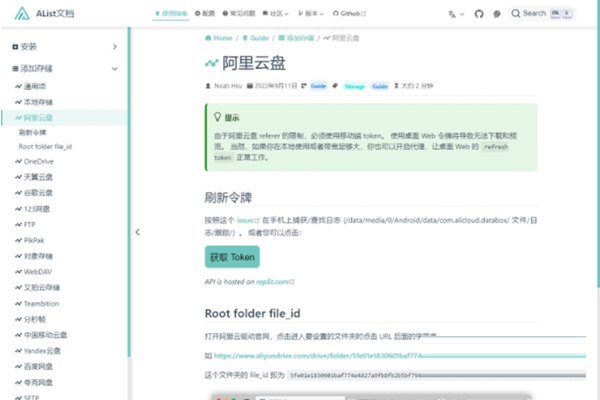Click the search magnifier icon

(x=516, y=14)
